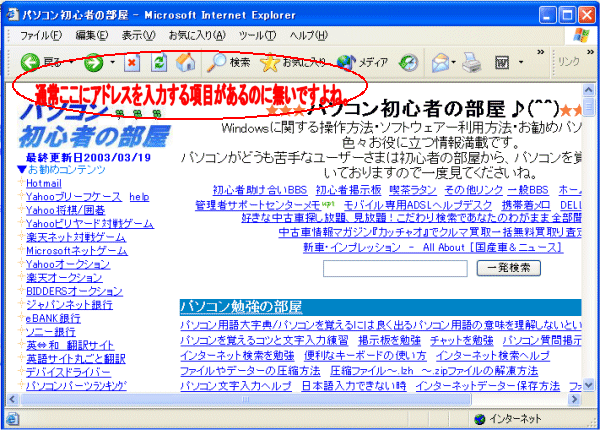Screen dimensions: 600x430
Task: Open the Yahoo将棋/囲碁 link
Action: 65,210
